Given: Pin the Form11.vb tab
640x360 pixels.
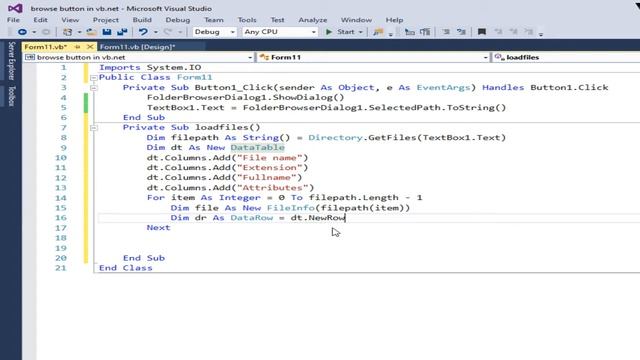Looking at the screenshot, I should point(78,47).
